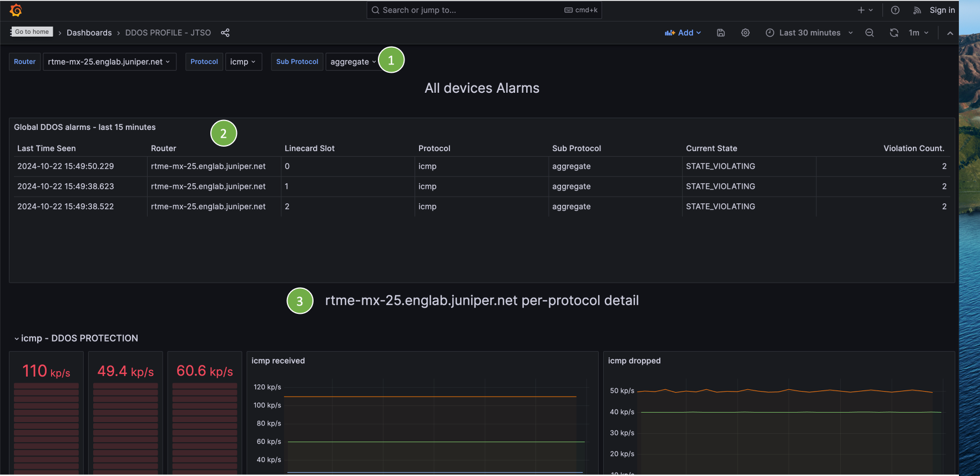Open the Add panel menu

[683, 33]
